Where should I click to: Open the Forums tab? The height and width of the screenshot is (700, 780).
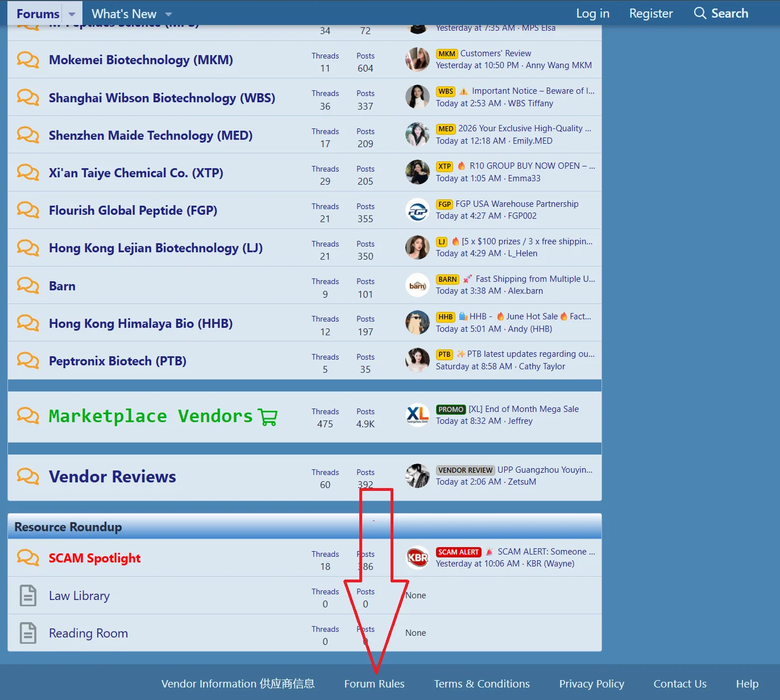coord(38,14)
